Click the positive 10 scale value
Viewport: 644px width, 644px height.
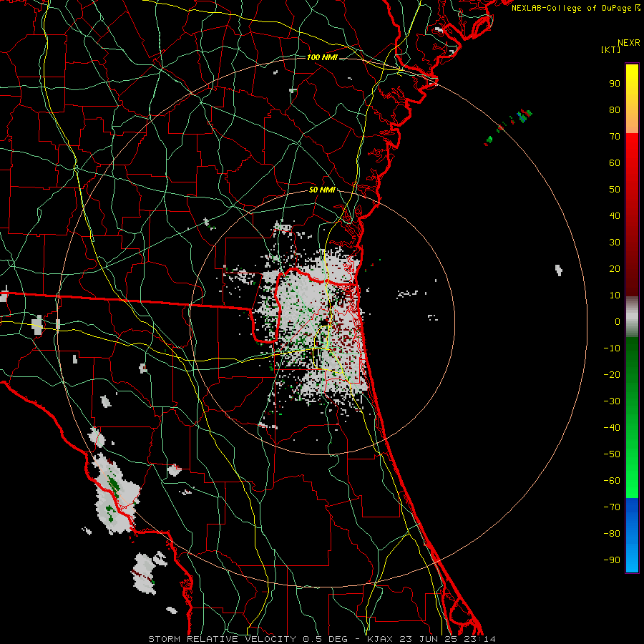(615, 296)
